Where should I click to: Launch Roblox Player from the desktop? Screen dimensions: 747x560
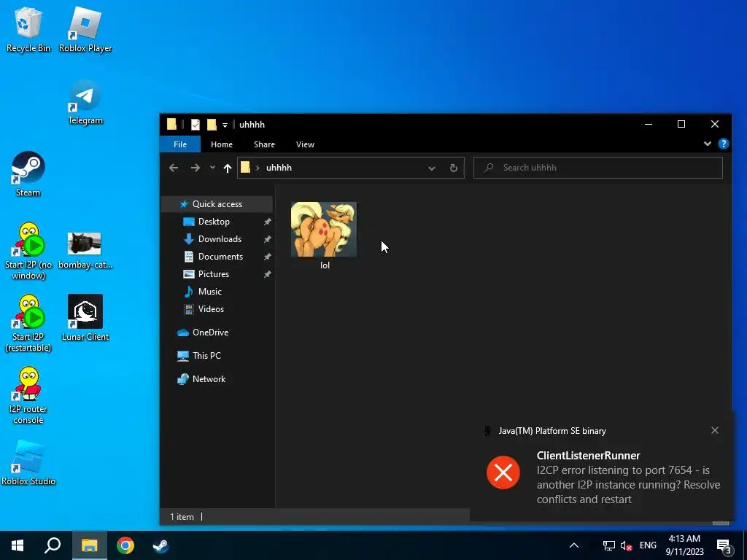(x=85, y=29)
